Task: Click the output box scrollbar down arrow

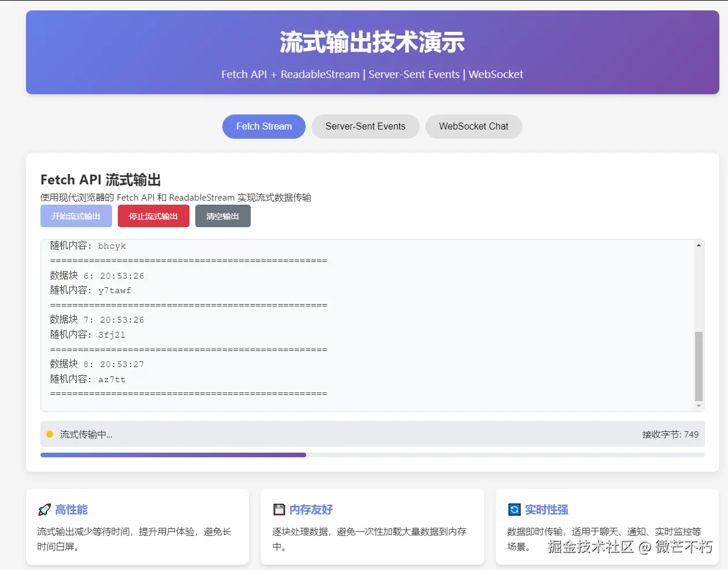Action: tap(699, 406)
